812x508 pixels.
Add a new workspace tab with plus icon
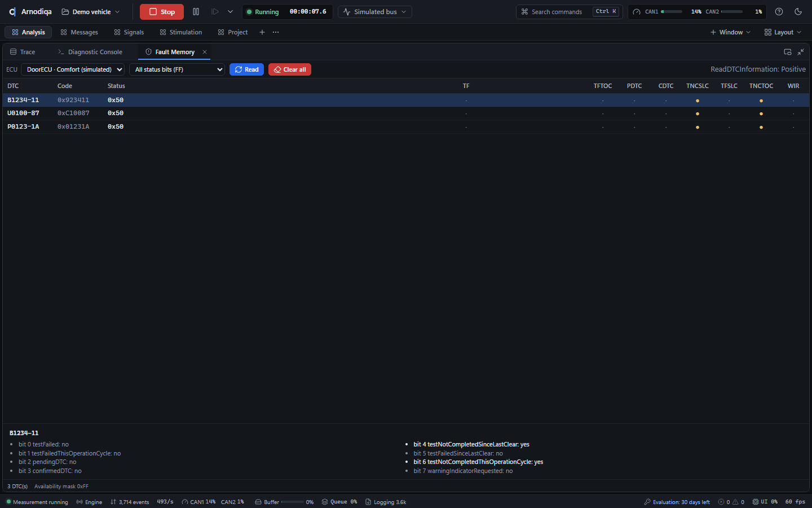pyautogui.click(x=262, y=32)
